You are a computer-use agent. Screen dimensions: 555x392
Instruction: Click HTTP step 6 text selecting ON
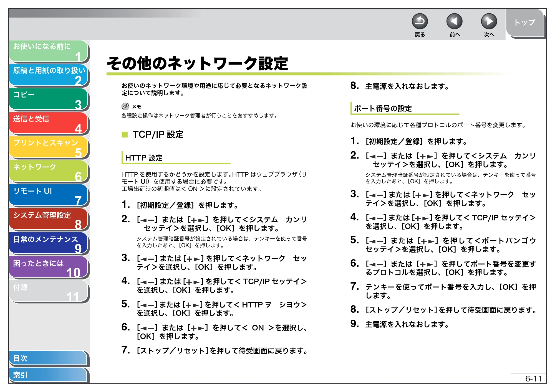[x=222, y=332]
